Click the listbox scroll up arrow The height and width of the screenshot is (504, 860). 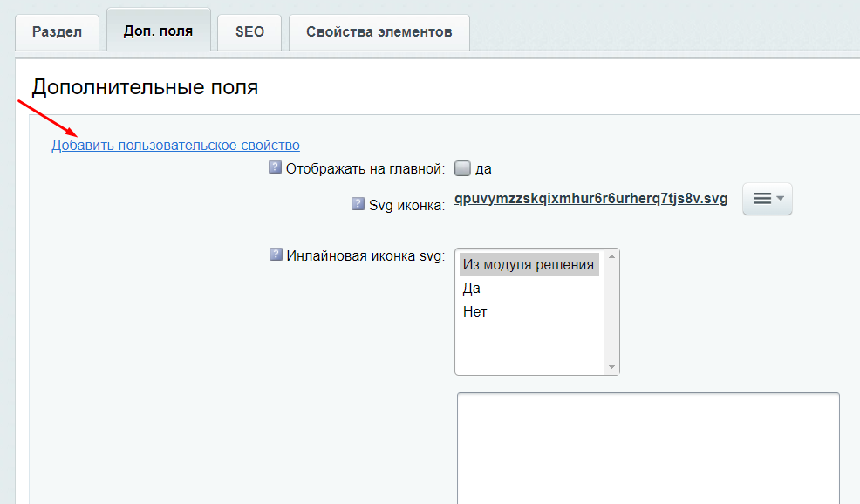pyautogui.click(x=611, y=256)
